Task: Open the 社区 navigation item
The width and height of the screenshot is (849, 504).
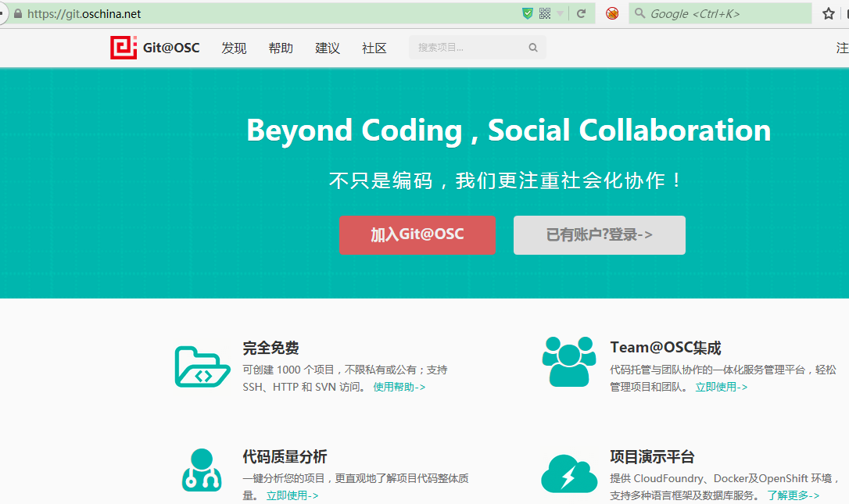Action: click(x=374, y=48)
